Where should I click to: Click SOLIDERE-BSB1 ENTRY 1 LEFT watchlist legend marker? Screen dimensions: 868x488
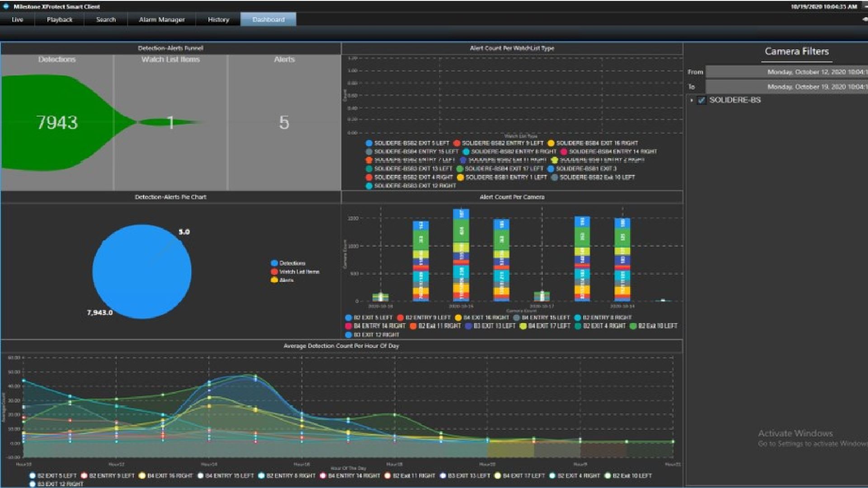coord(460,178)
